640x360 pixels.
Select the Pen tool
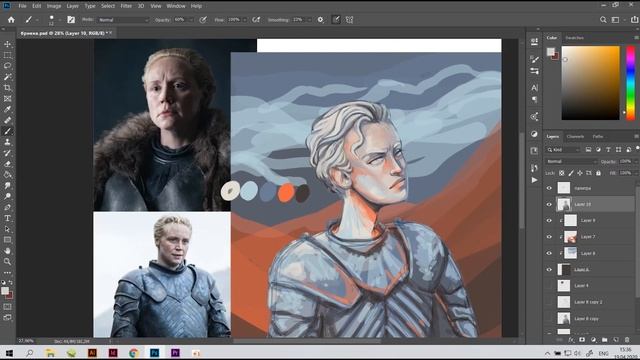(7, 207)
